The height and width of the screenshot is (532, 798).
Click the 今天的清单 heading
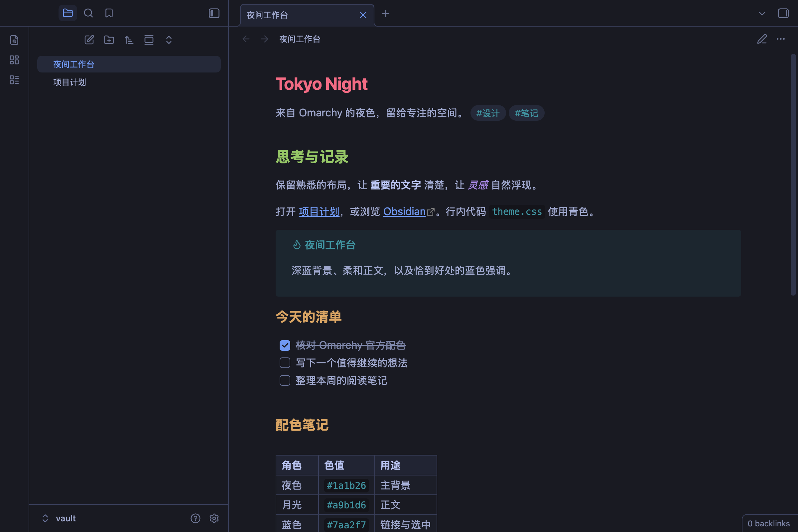(309, 317)
